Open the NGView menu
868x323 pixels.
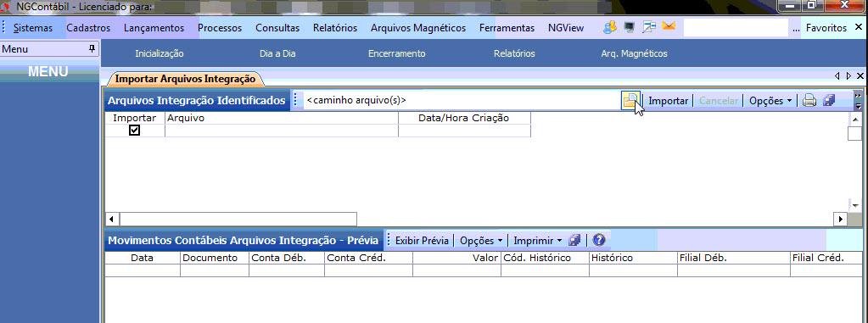(x=566, y=28)
